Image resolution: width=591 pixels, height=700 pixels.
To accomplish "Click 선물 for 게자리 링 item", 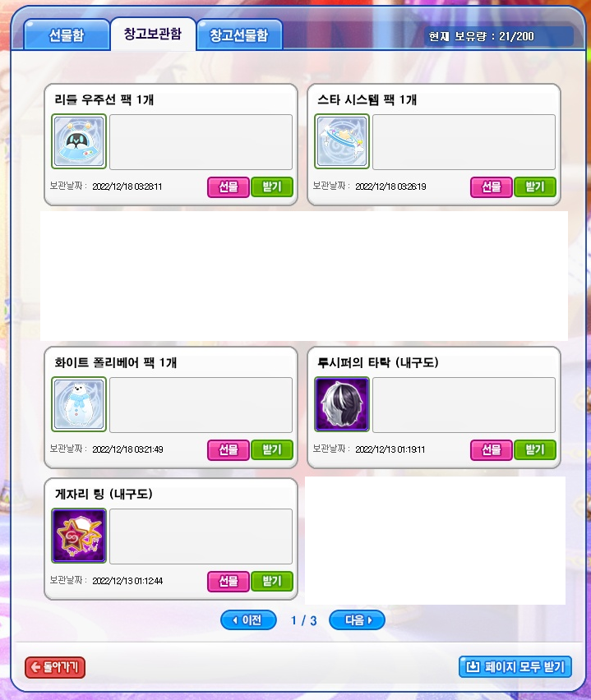I will 229,581.
